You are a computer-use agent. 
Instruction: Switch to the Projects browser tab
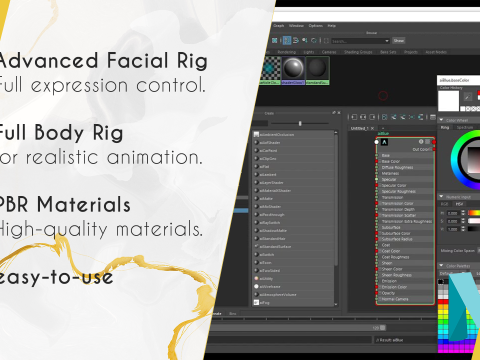click(411, 52)
